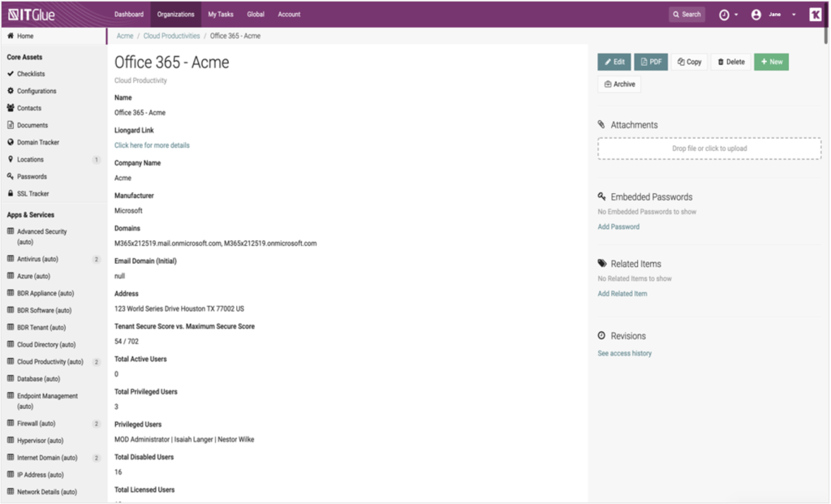The height and width of the screenshot is (504, 831).
Task: Click the Related Items tags icon
Action: (x=602, y=264)
